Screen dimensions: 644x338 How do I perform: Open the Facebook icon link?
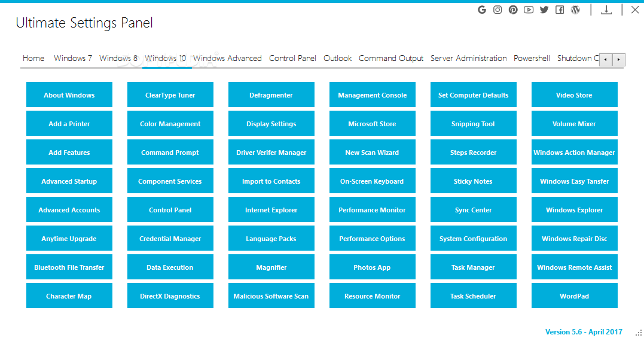[560, 10]
